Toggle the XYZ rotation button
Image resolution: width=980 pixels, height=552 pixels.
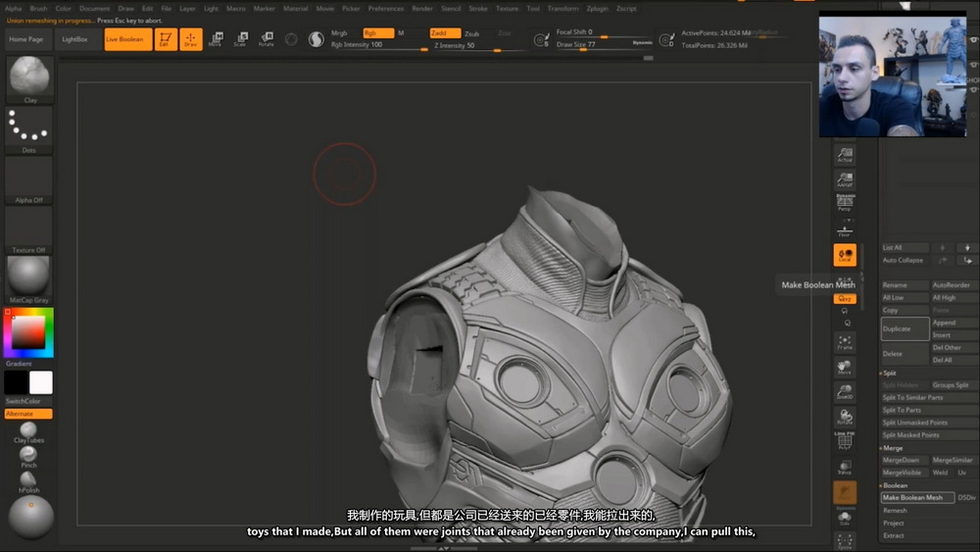845,299
